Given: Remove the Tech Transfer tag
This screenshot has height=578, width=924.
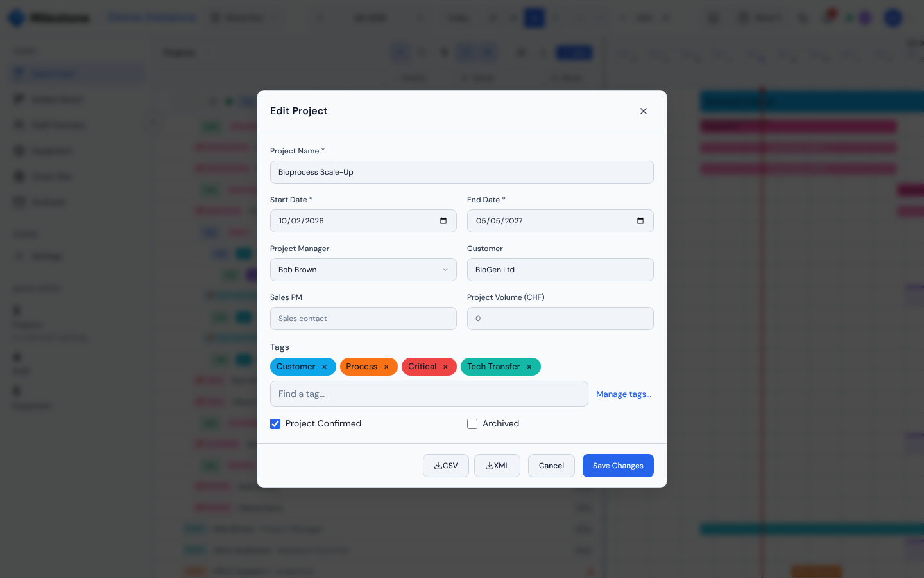Looking at the screenshot, I should (529, 367).
